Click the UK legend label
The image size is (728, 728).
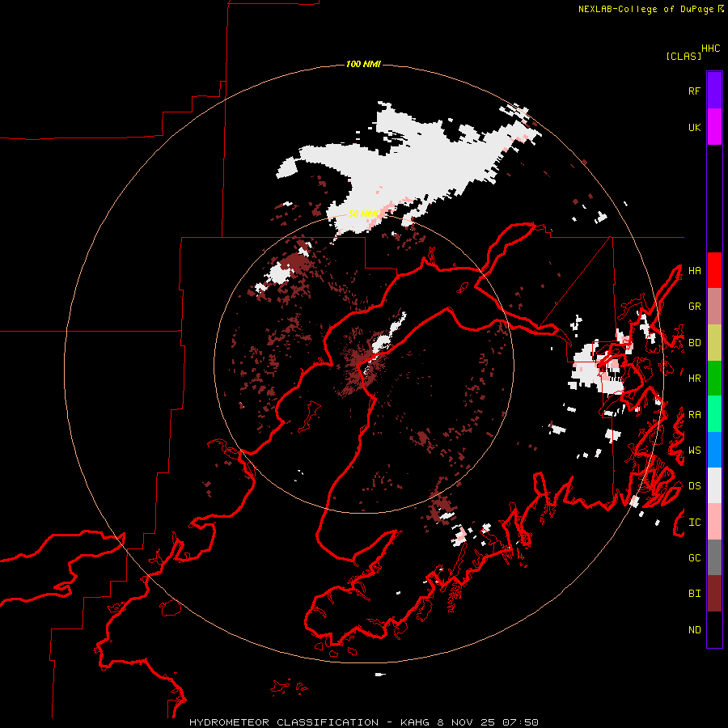(694, 127)
